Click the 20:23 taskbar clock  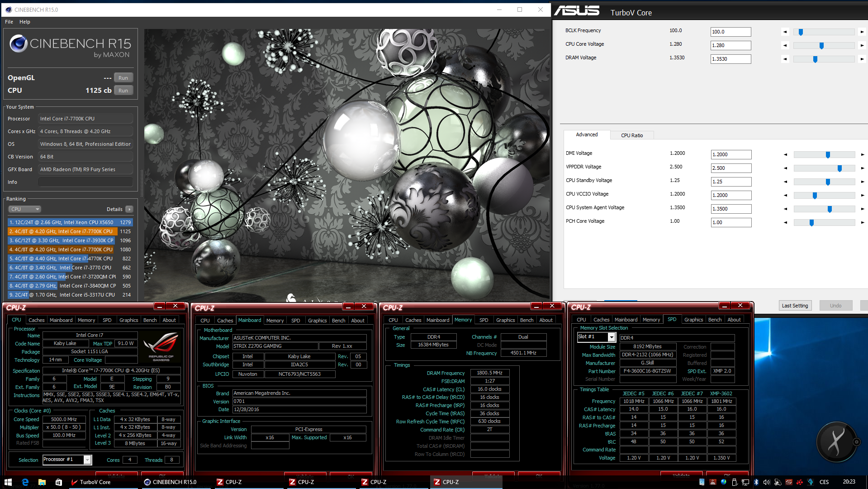point(849,482)
